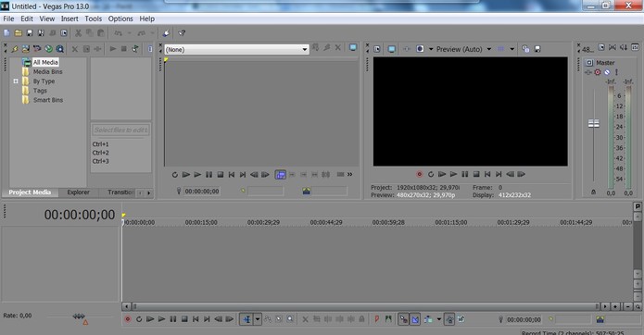This screenshot has width=644, height=335.
Task: Click Save Snapshot to File icon
Action: [x=537, y=49]
